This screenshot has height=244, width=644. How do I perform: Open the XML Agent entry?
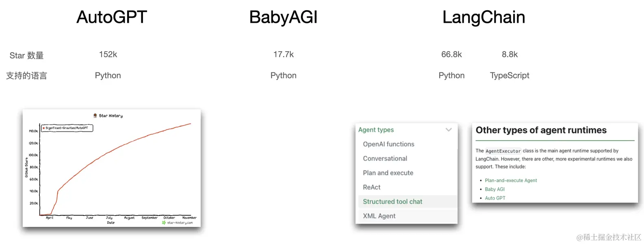click(379, 216)
